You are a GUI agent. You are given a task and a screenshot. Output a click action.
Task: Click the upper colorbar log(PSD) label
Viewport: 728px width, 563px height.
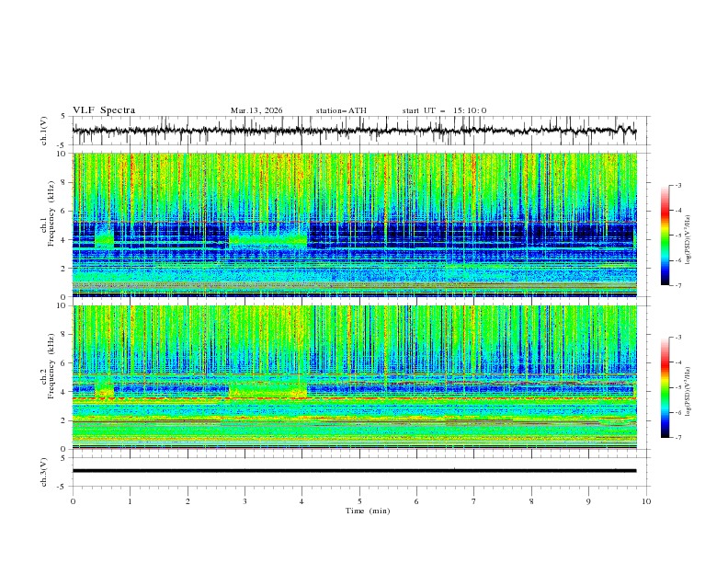tap(688, 239)
